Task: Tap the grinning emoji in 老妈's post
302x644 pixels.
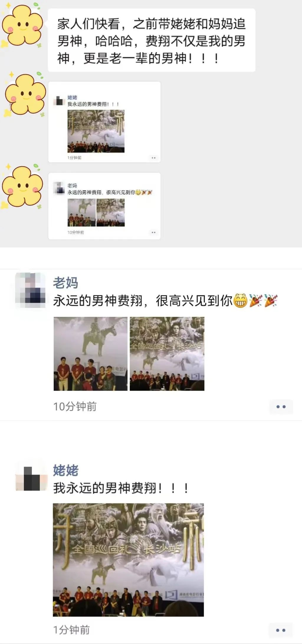Action: click(x=240, y=301)
